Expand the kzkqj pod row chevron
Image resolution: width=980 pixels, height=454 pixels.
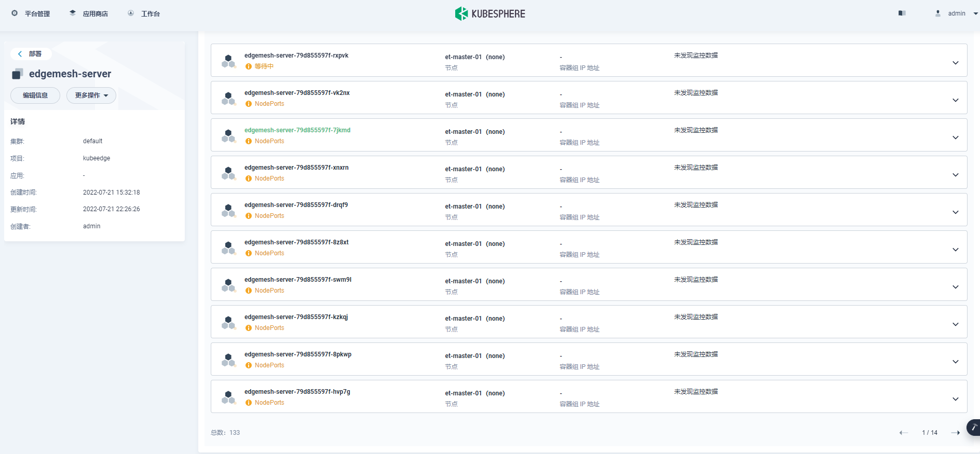pyautogui.click(x=956, y=324)
